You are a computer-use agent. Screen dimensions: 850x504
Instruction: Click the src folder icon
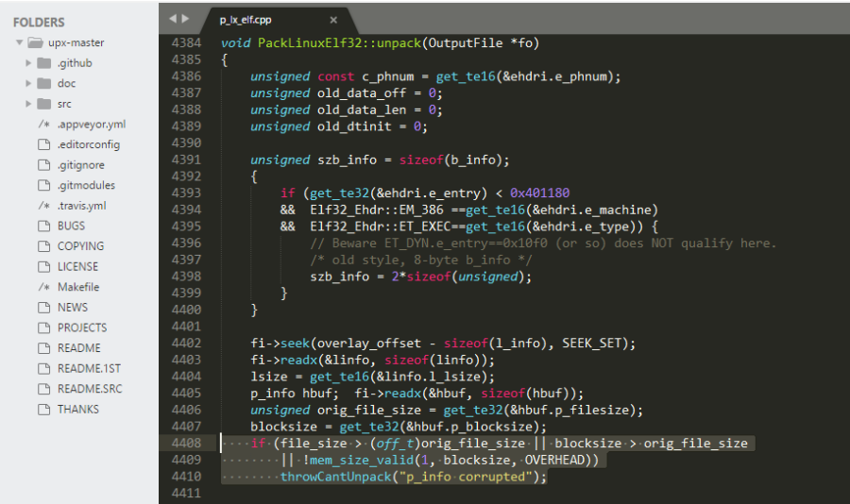(x=43, y=104)
